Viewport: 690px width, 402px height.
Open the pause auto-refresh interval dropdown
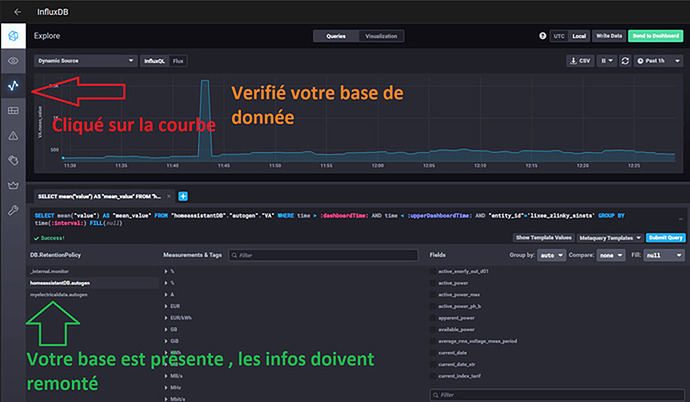coord(607,61)
